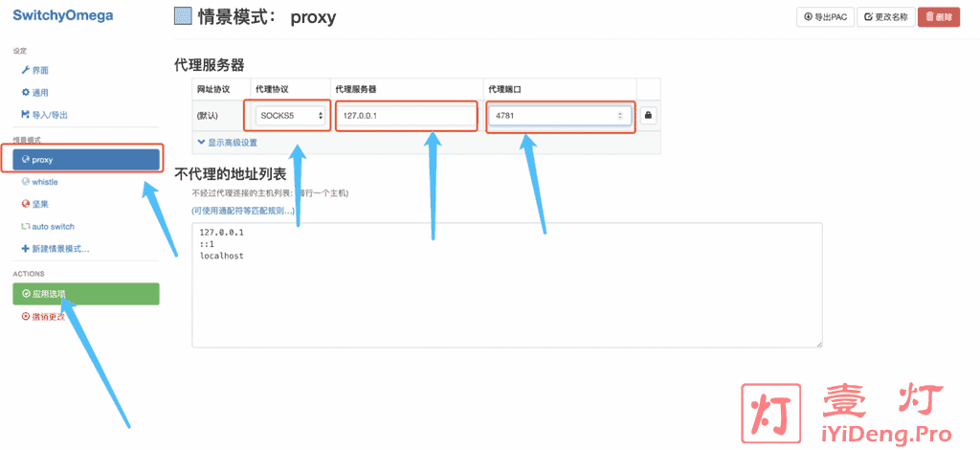Select the proxy profile in sidebar
The width and height of the screenshot is (980, 450).
pyautogui.click(x=86, y=159)
